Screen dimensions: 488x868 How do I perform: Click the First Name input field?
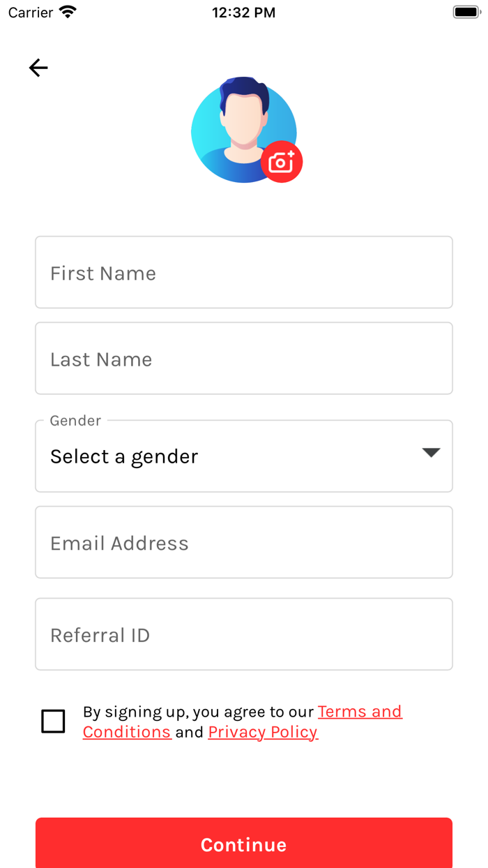243,272
